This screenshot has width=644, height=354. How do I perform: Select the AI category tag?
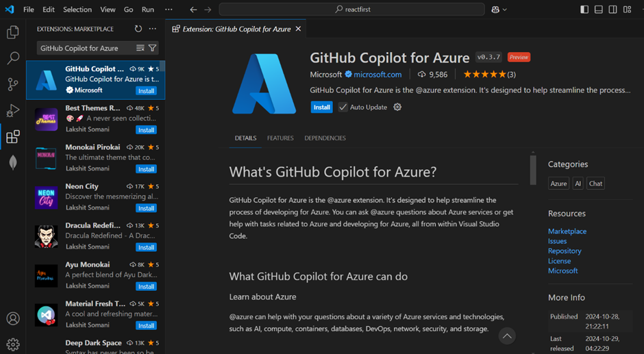(x=578, y=184)
